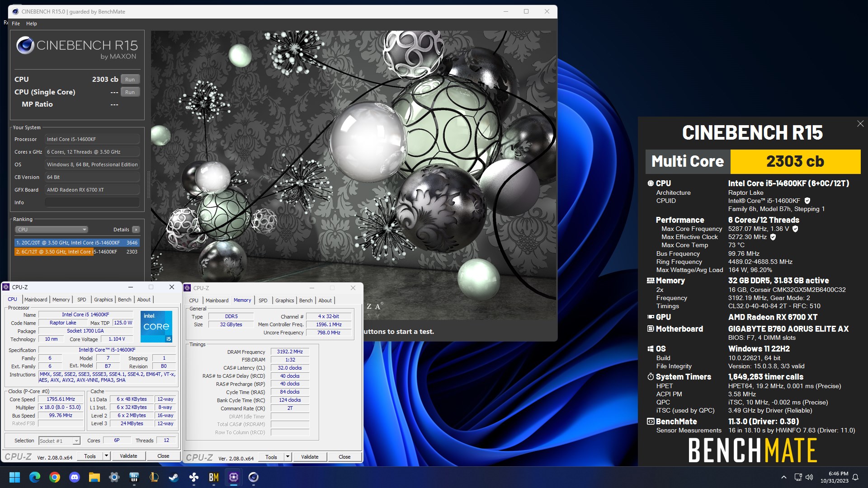This screenshot has height=488, width=868.
Task: Click the Core Speed value 1795.61 MHz
Action: tap(61, 399)
